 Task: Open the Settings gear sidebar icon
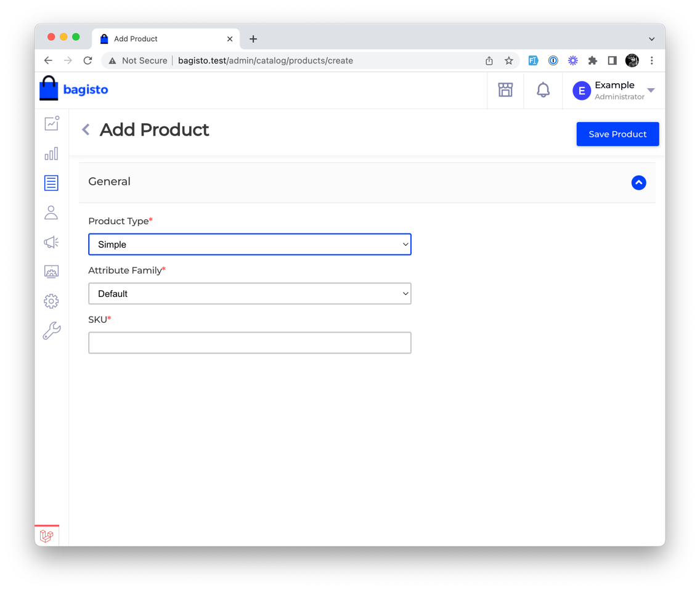pos(51,301)
